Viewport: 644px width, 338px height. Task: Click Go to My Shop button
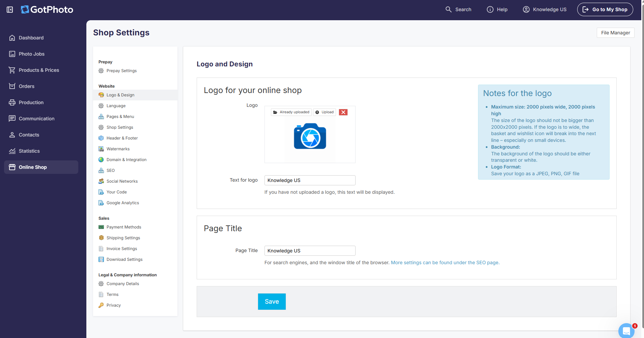pos(605,9)
